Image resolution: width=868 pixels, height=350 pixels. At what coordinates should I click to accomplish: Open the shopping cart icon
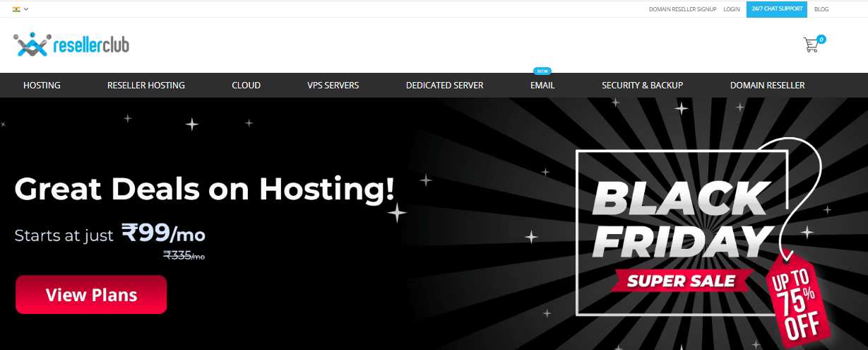pyautogui.click(x=811, y=45)
